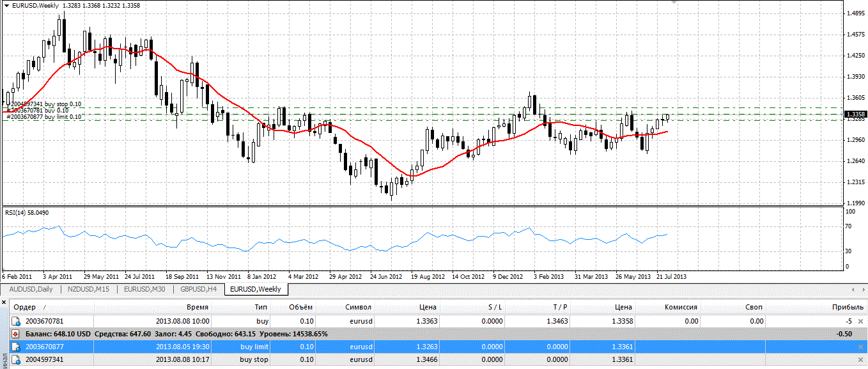The image size is (868, 369).
Task: Switch to the NZDUSD,M15 chart tab
Action: [89, 289]
